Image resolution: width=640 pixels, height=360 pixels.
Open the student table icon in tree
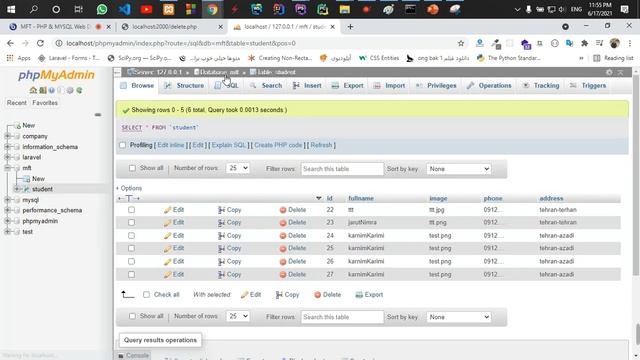[x=27, y=189]
